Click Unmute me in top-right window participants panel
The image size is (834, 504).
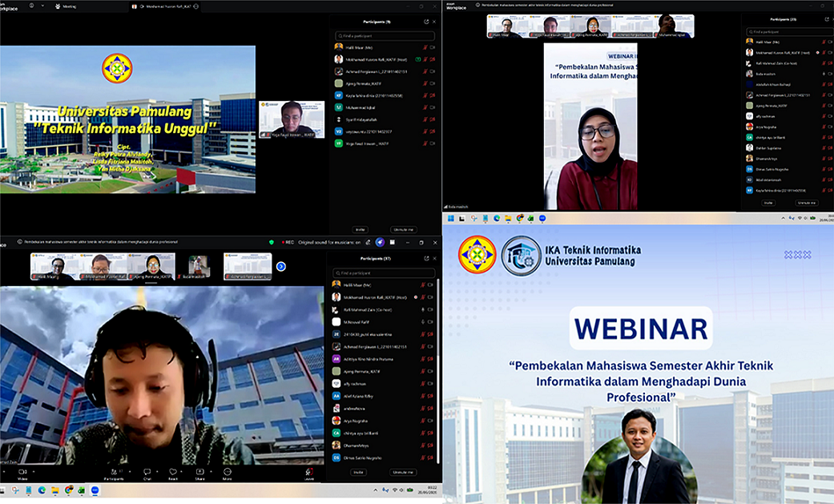click(806, 203)
